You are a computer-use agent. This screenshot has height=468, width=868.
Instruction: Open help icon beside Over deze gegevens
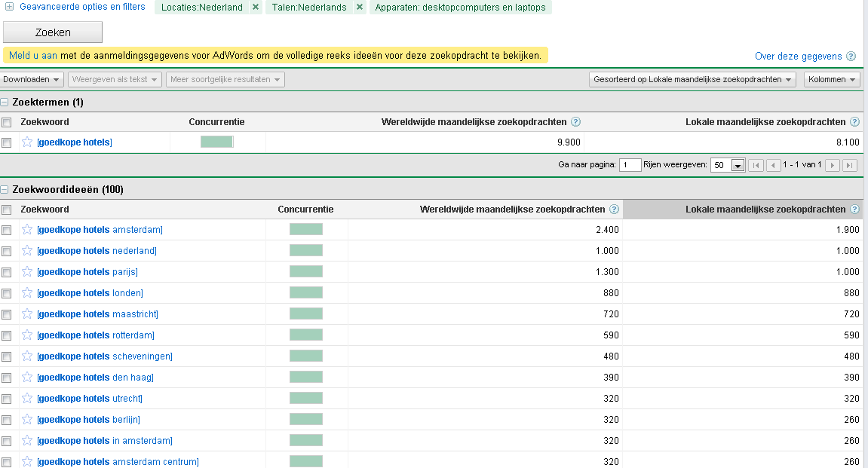[x=851, y=56]
